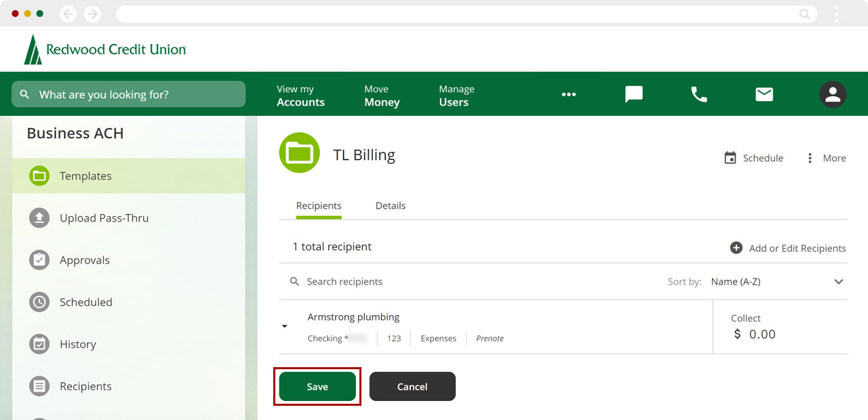This screenshot has width=868, height=420.
Task: Open the Sort by Name (A-Z) dropdown
Action: [778, 282]
